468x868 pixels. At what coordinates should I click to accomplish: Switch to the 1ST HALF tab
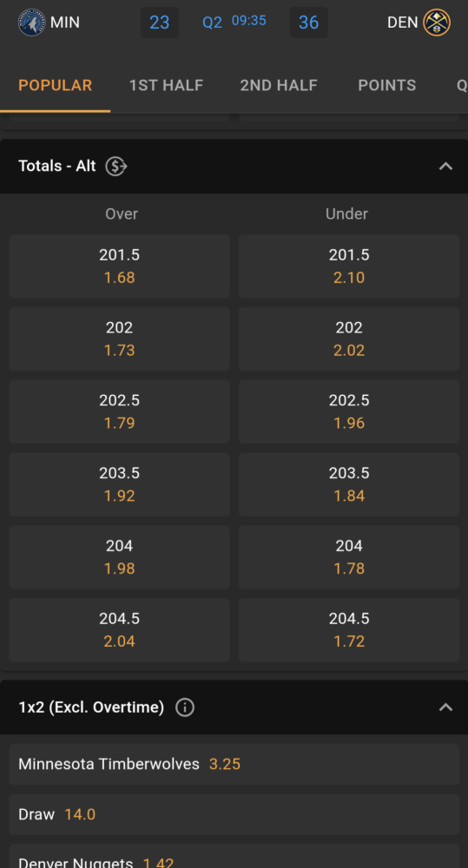coord(166,85)
